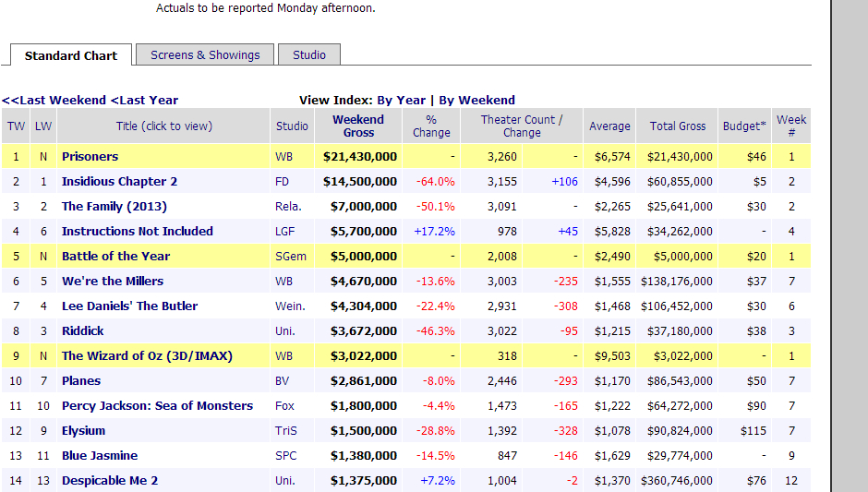868x492 pixels.
Task: Open the Studio tab
Action: coord(309,55)
